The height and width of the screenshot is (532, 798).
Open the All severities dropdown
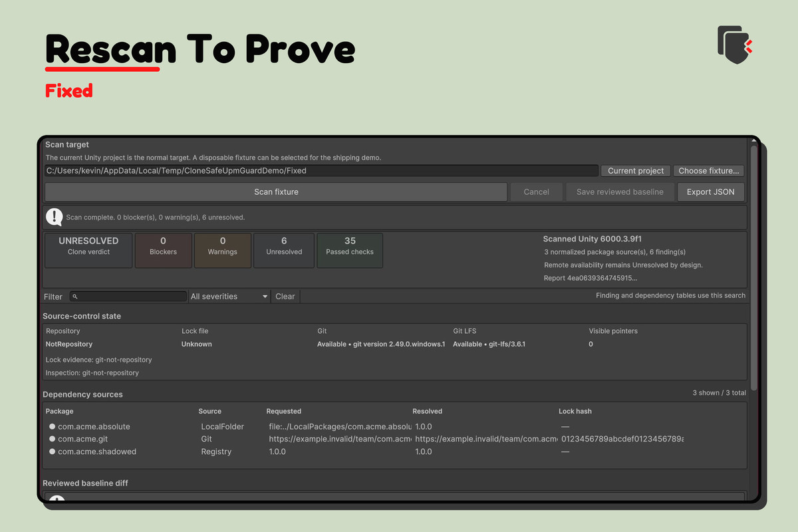tap(229, 297)
